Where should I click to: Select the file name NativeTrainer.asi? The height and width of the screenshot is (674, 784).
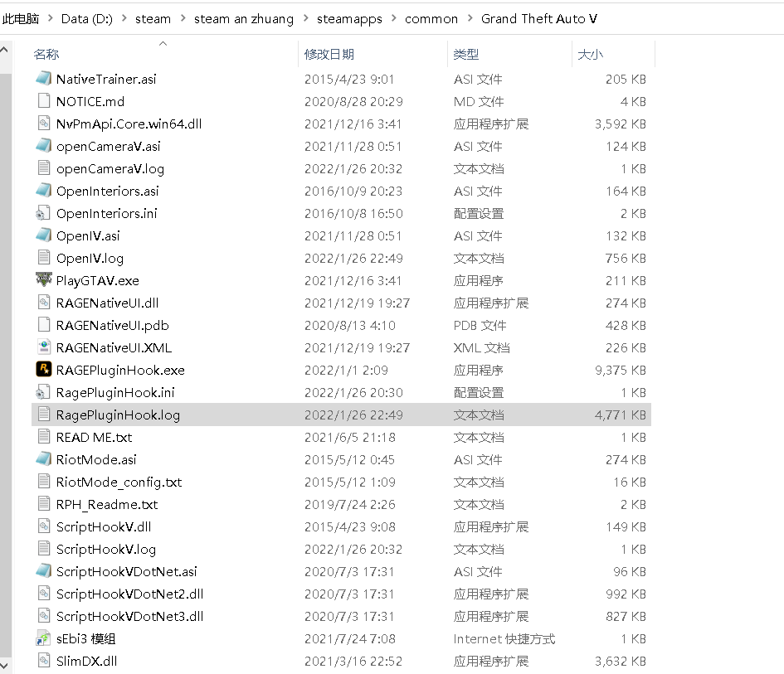click(106, 79)
